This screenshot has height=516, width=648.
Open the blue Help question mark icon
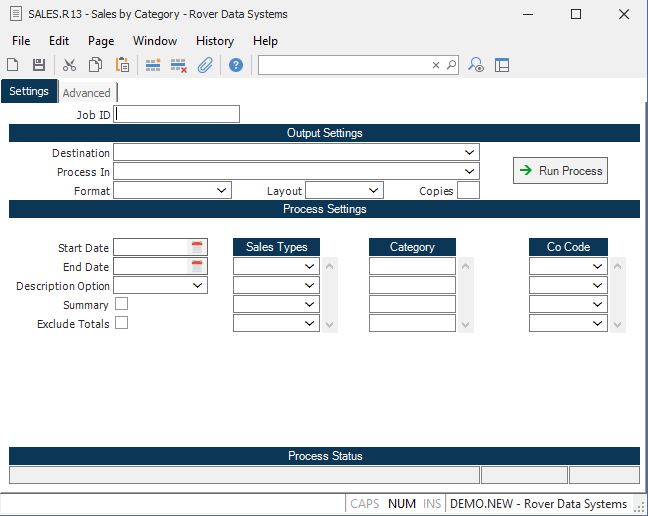[x=236, y=65]
